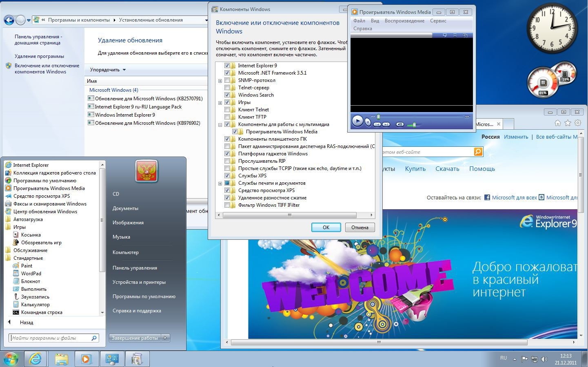The image size is (588, 367).
Task: Click previous track button in Media Player
Action: pos(377,124)
